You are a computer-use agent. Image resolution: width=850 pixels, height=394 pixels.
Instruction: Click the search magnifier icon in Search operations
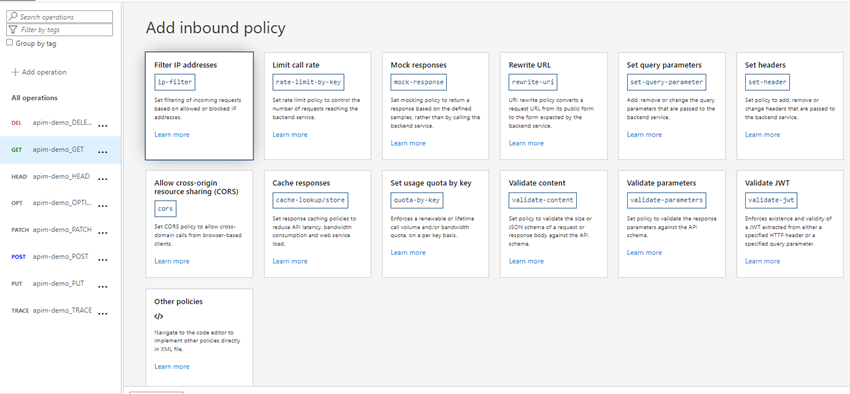click(x=13, y=17)
